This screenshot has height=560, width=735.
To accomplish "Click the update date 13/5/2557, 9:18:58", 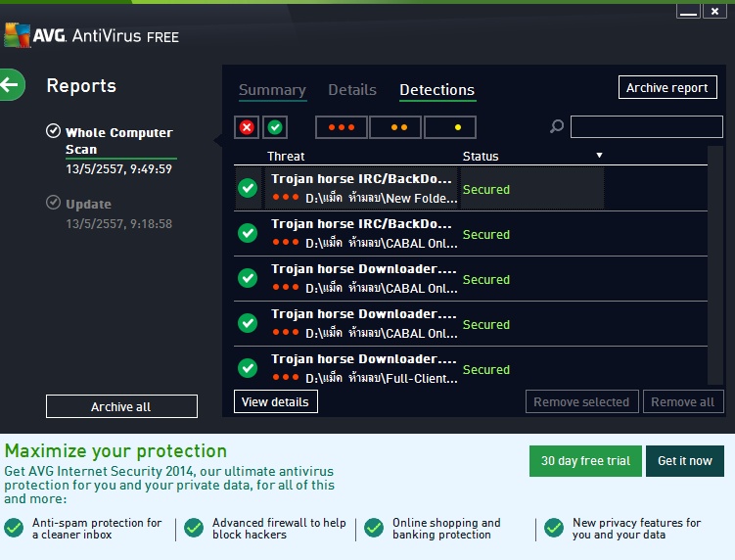I will pyautogui.click(x=119, y=224).
